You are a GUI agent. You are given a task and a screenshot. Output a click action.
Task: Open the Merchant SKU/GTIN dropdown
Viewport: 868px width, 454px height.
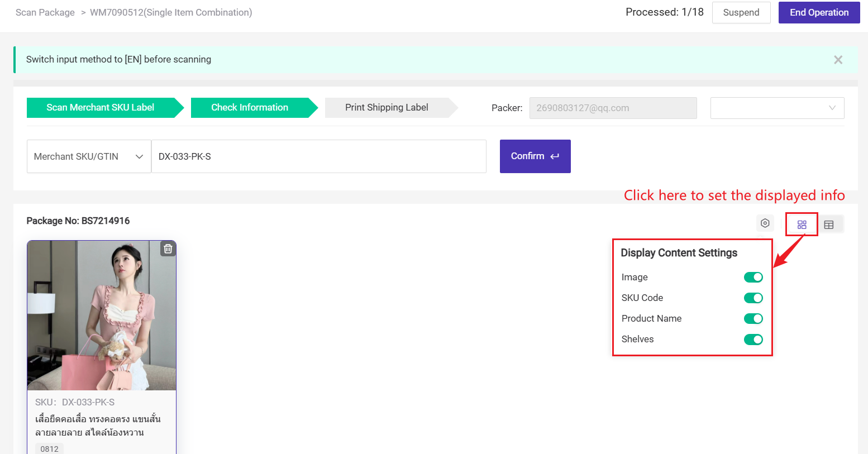89,156
